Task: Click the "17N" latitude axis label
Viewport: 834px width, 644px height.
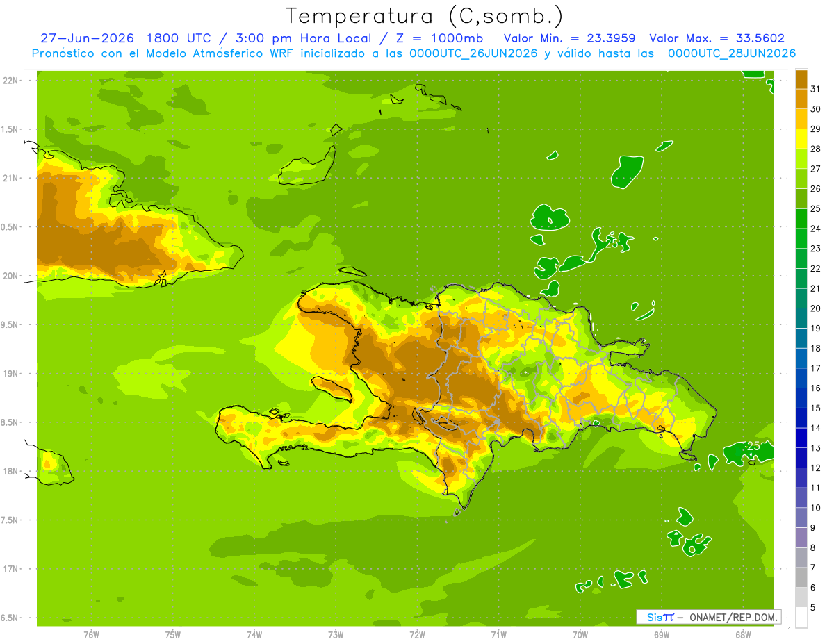Action: [x=12, y=569]
